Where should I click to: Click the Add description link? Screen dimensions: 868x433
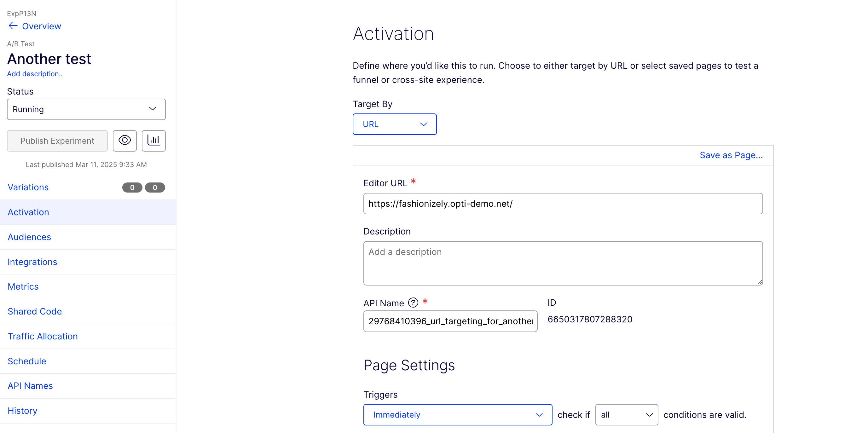pos(35,74)
